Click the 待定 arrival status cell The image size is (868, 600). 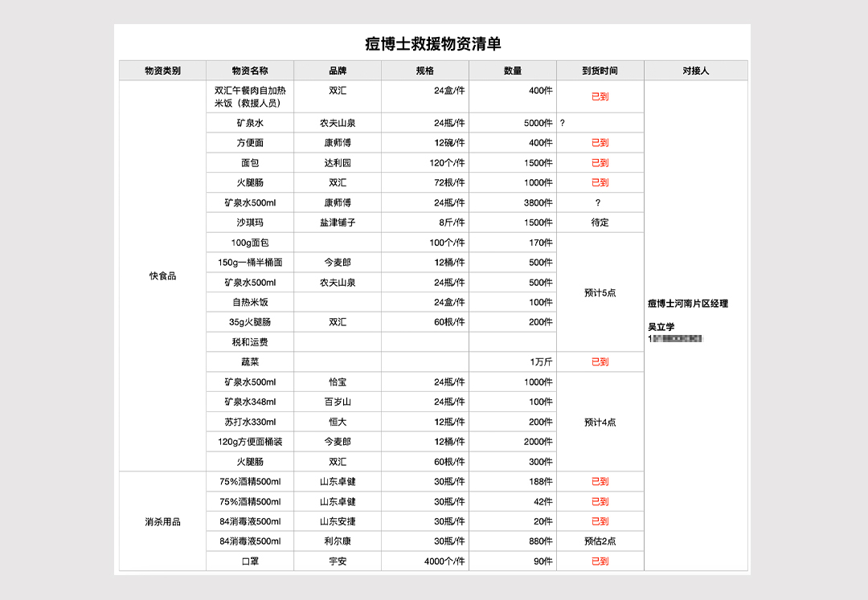(600, 222)
